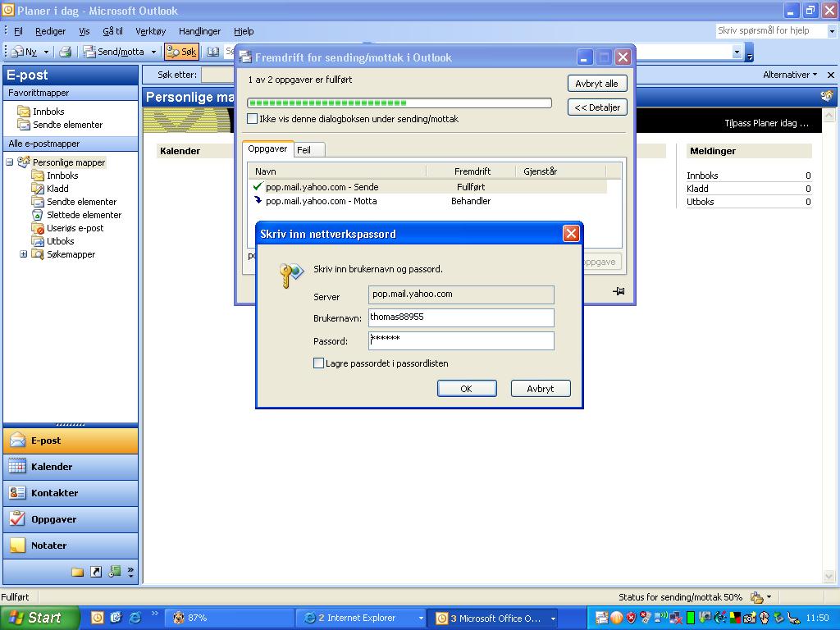Toggle Lagre passordet i passordlisten checkbox

[318, 363]
